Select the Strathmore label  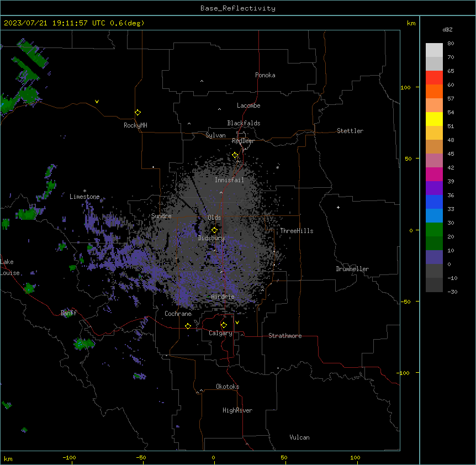285,336
